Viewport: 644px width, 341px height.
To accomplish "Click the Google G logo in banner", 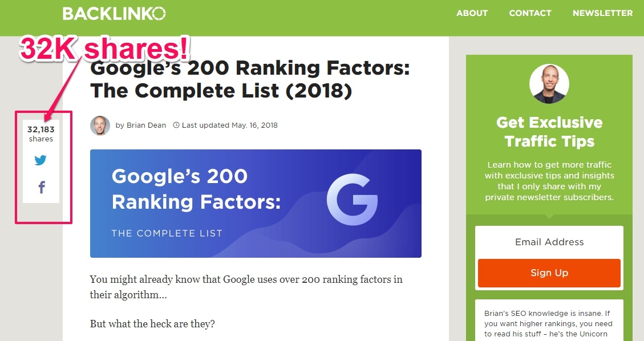I will pyautogui.click(x=353, y=200).
